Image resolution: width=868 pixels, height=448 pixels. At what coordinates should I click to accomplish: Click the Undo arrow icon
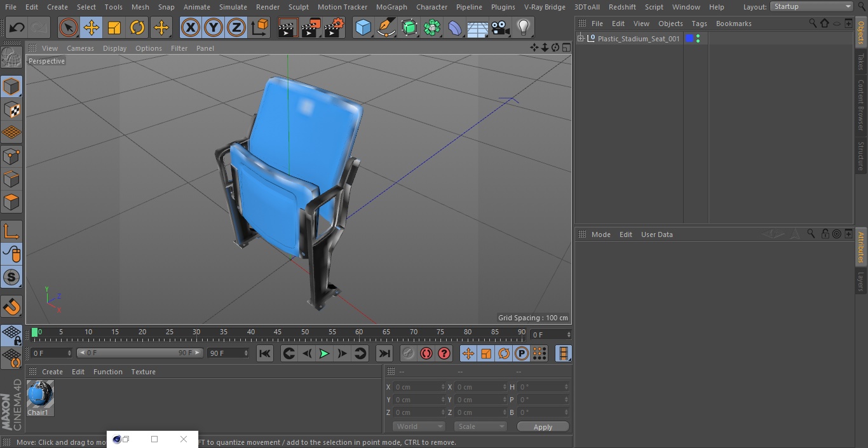[x=17, y=27]
